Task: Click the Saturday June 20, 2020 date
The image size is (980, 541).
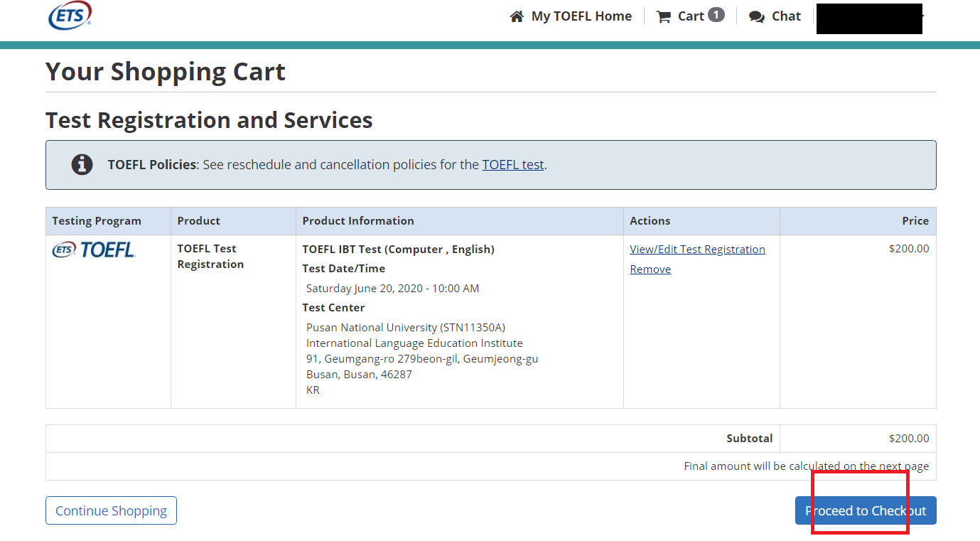Action: tap(393, 288)
